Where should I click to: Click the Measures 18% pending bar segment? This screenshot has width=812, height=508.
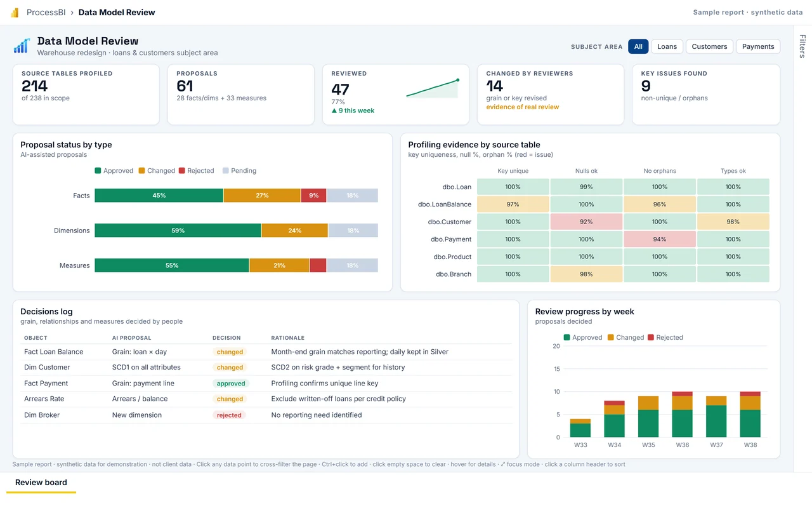tap(352, 265)
